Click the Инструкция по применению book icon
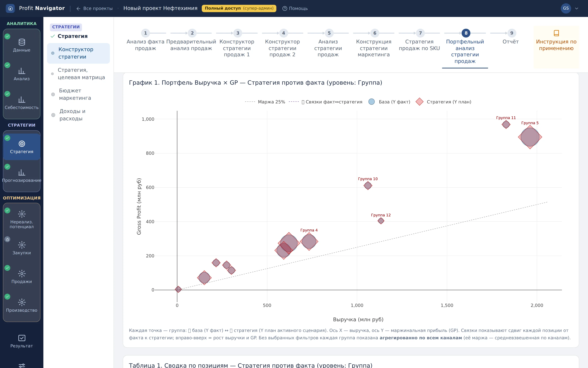588x368 pixels. coord(556,33)
